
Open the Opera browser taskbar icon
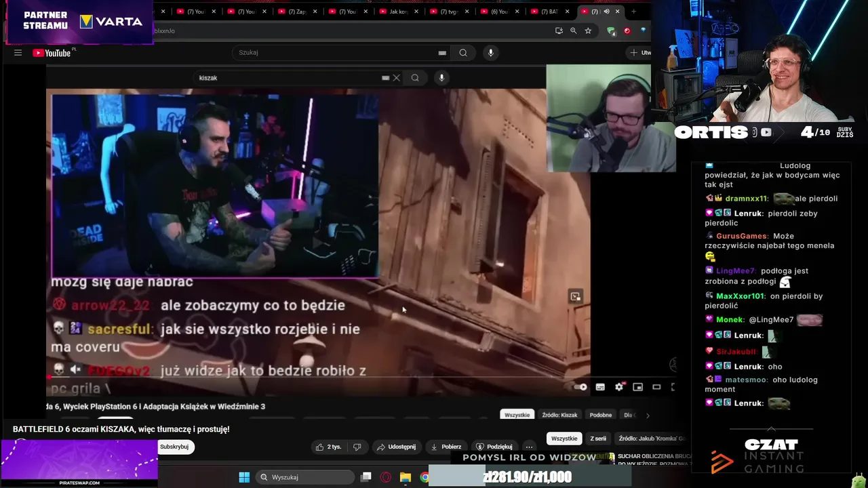[386, 477]
